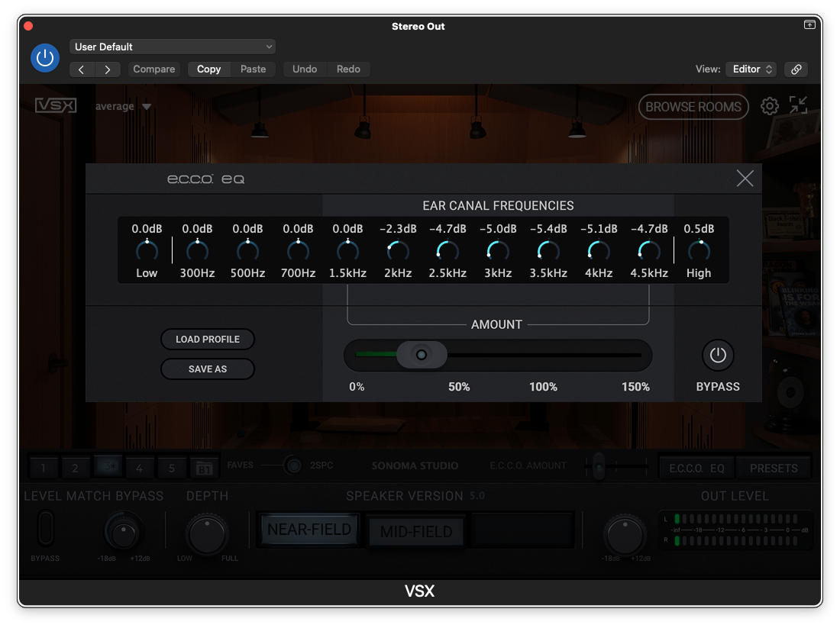Click the previous preset arrow
This screenshot has width=840, height=628.
82,69
